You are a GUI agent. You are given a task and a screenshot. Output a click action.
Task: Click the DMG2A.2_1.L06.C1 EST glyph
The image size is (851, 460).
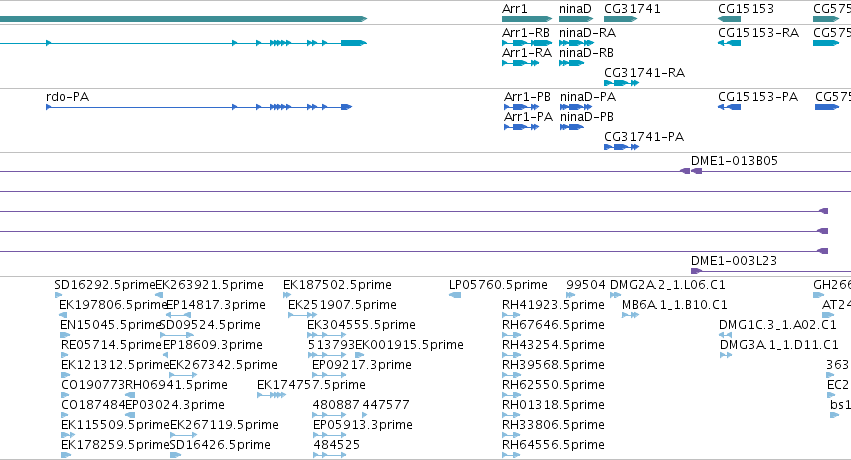click(x=615, y=295)
